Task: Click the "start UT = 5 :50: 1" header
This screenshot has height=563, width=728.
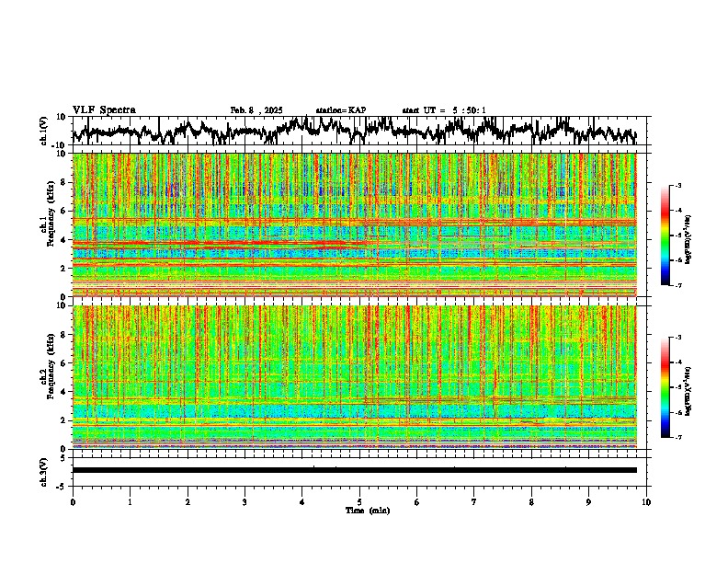Action: [444, 110]
